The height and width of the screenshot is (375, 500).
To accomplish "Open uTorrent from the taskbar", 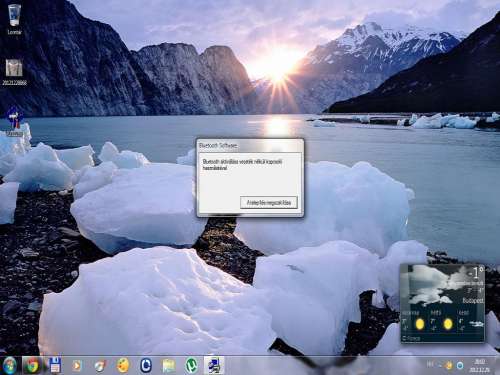I will 191,366.
